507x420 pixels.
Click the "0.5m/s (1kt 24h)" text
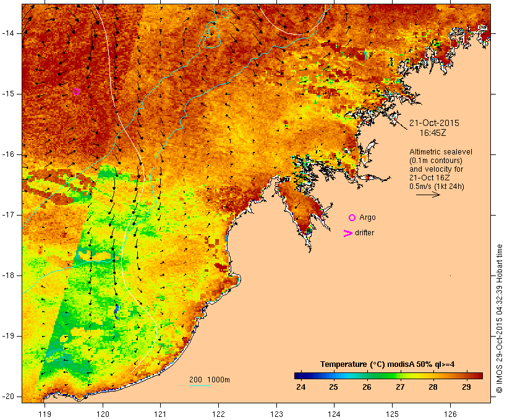click(x=437, y=187)
